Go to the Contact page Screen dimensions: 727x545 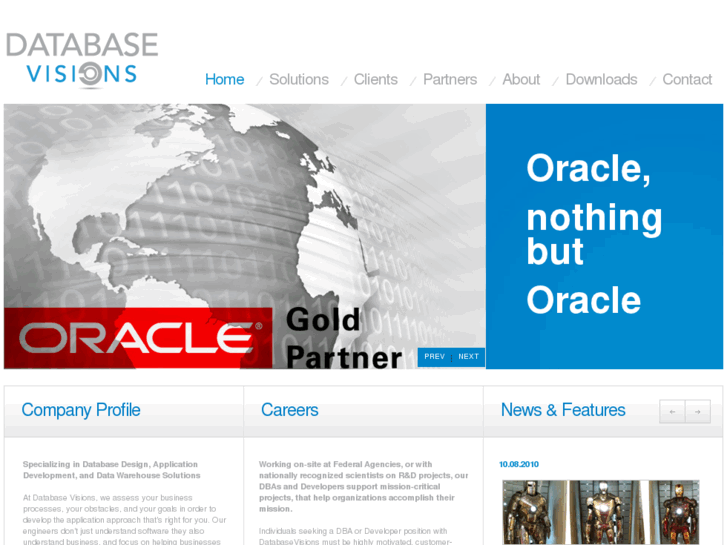pyautogui.click(x=687, y=79)
